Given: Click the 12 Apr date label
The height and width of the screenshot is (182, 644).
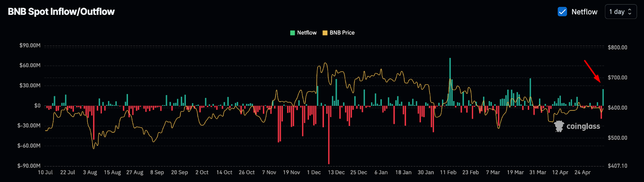Looking at the screenshot, I should (x=560, y=172).
